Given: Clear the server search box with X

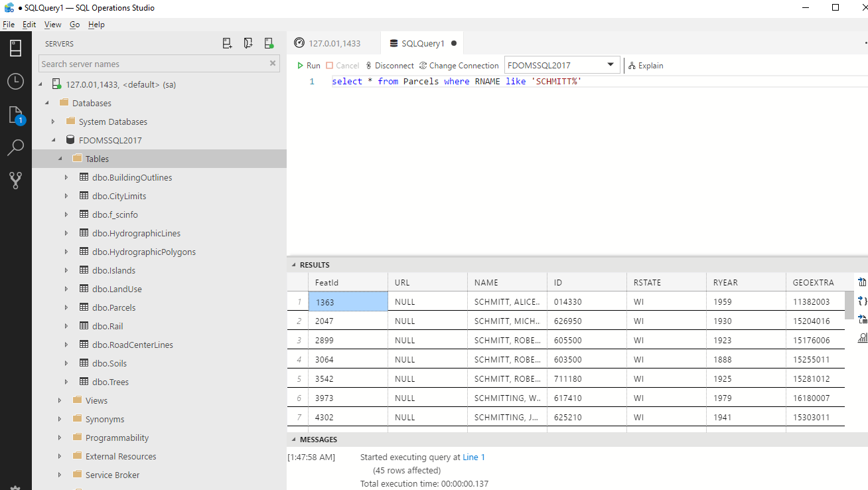Looking at the screenshot, I should point(273,64).
